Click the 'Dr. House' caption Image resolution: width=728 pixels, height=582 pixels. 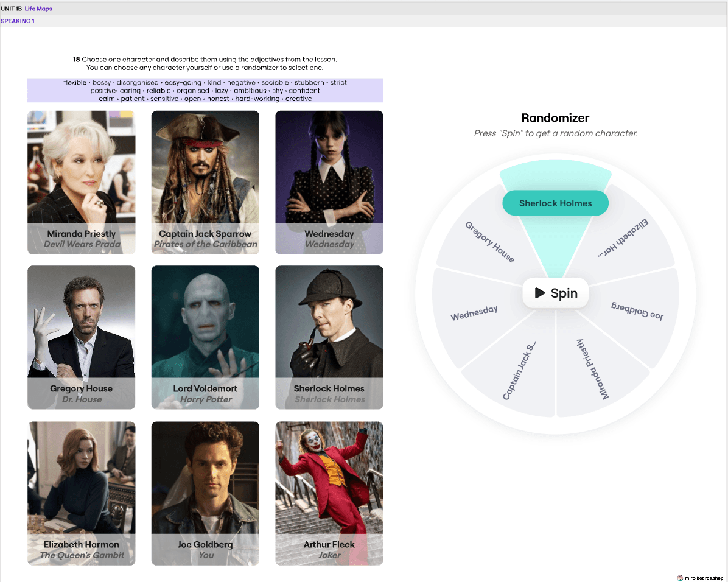click(82, 399)
